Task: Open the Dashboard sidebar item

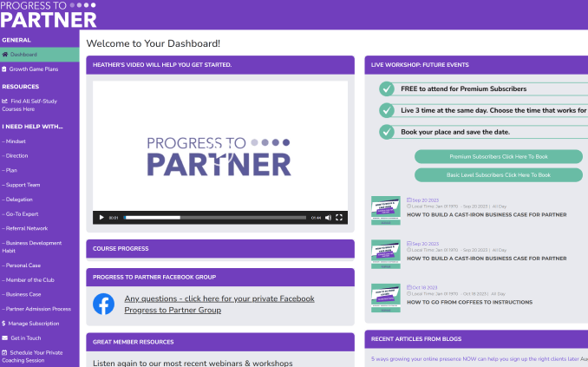Action: (x=39, y=55)
